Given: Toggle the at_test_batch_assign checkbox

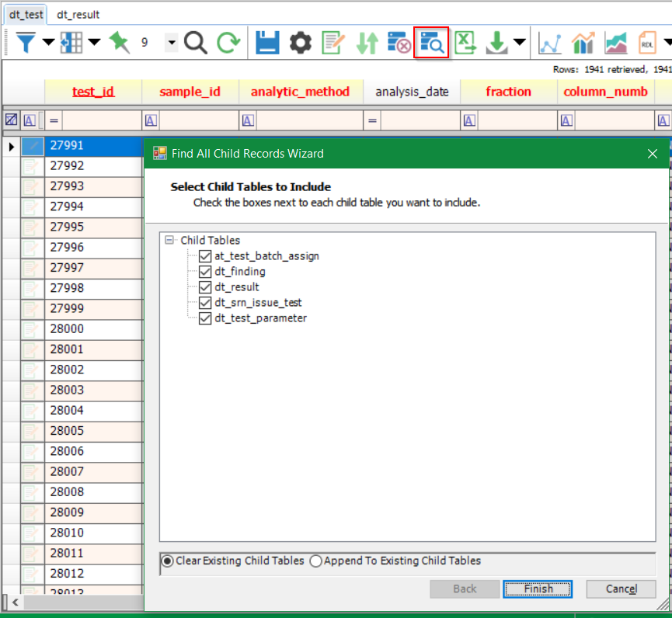Looking at the screenshot, I should point(205,256).
